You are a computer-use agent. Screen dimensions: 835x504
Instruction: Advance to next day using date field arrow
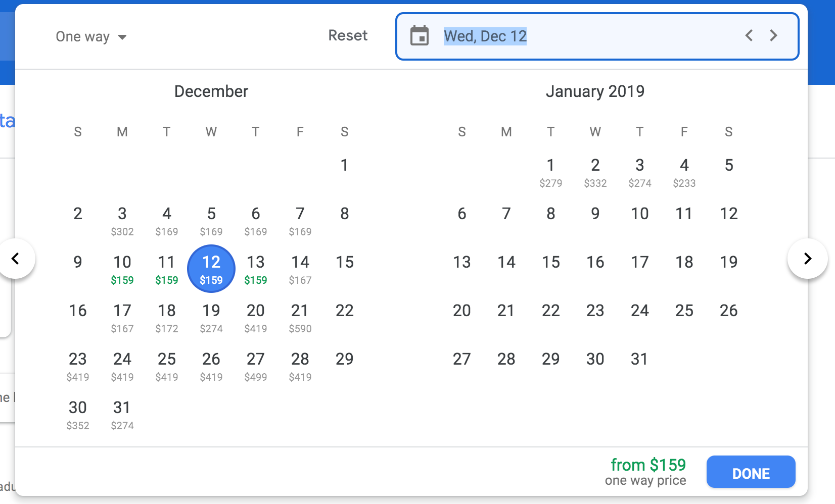[x=773, y=35]
